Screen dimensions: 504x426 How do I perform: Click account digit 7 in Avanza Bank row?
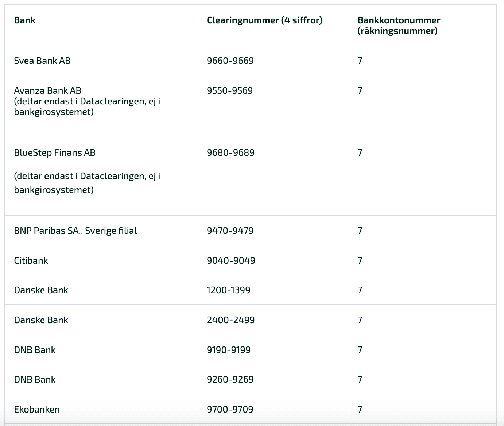point(360,90)
